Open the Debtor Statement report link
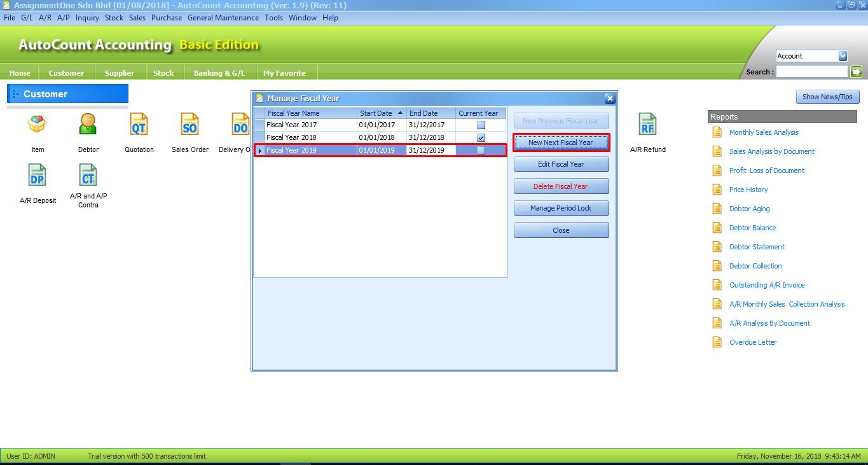This screenshot has height=465, width=868. (757, 247)
